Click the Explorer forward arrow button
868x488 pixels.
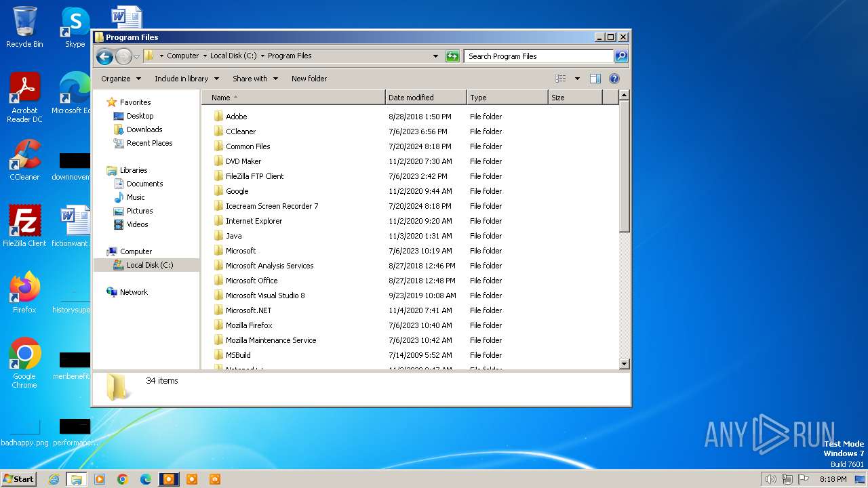[x=123, y=56]
